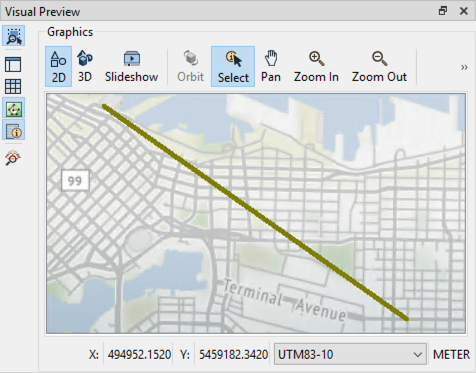
Task: Click the X coordinate value field
Action: coord(139,354)
